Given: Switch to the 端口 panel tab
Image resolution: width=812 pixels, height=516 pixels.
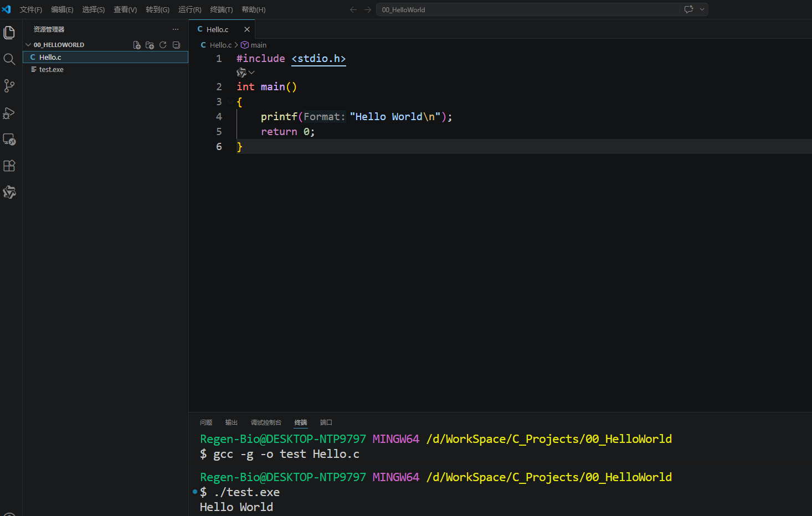Looking at the screenshot, I should point(326,422).
